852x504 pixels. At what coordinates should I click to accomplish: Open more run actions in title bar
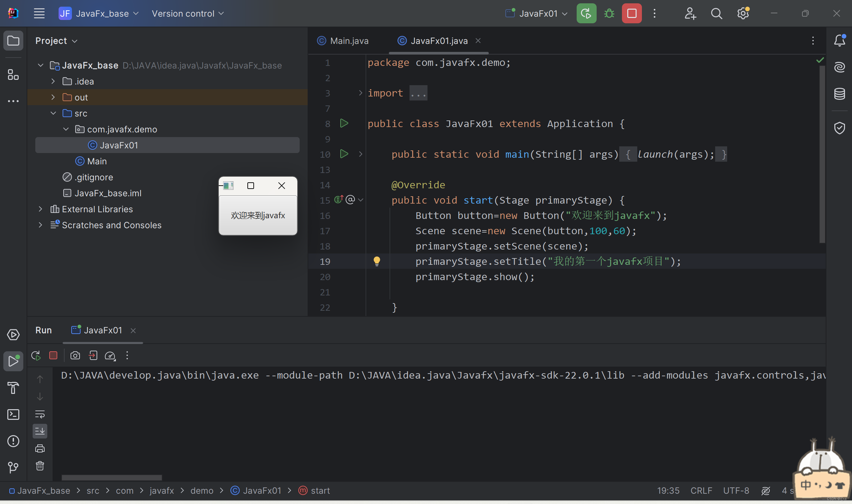655,14
